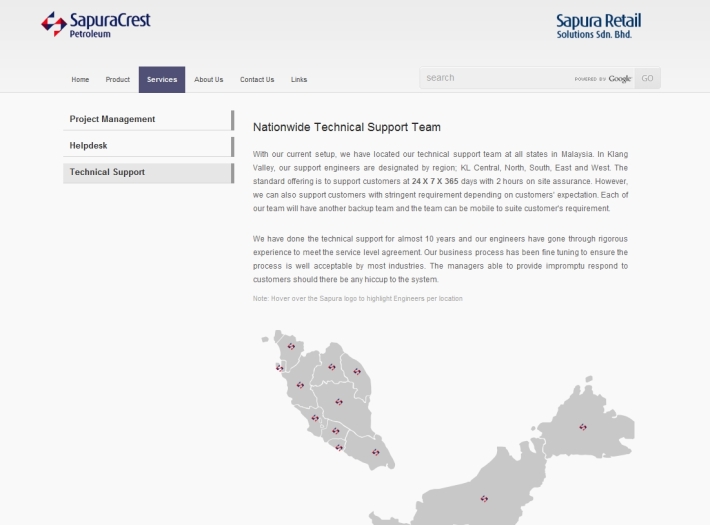The width and height of the screenshot is (710, 525).
Task: Click the Sapura icon on Selangor
Action: click(315, 418)
